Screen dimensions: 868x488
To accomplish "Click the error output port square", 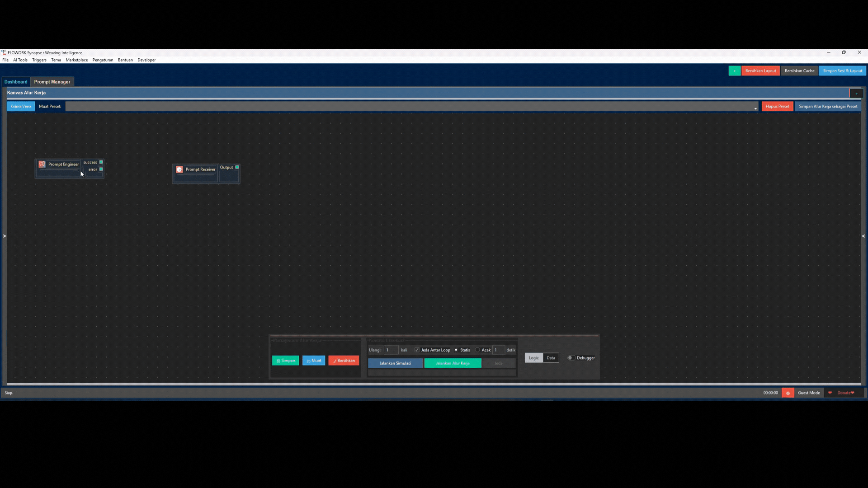I will click(x=101, y=169).
